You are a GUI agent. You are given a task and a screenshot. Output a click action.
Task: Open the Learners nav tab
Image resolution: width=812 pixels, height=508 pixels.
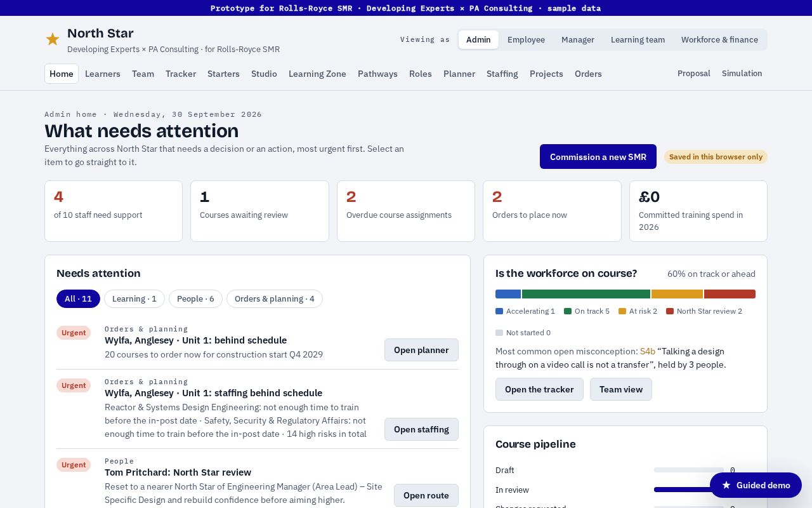103,74
